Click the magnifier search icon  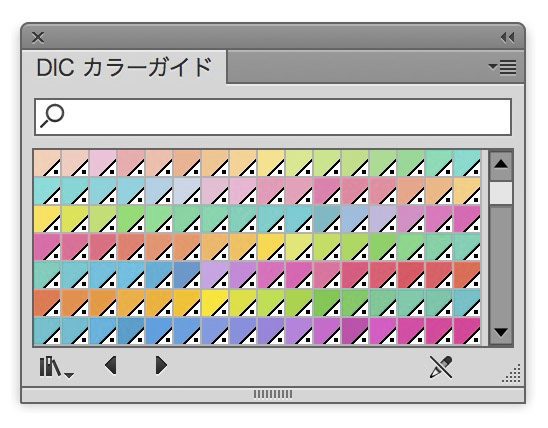click(52, 116)
